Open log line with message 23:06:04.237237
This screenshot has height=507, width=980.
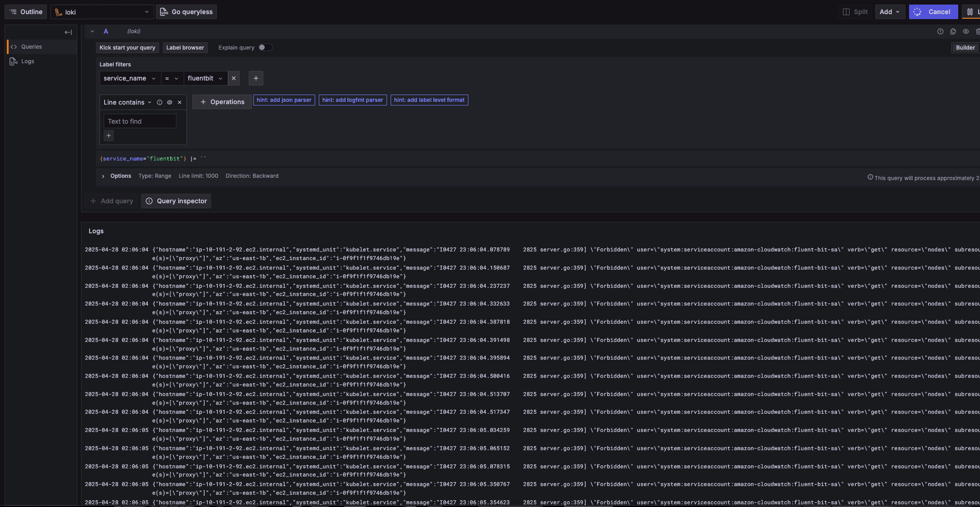531,290
